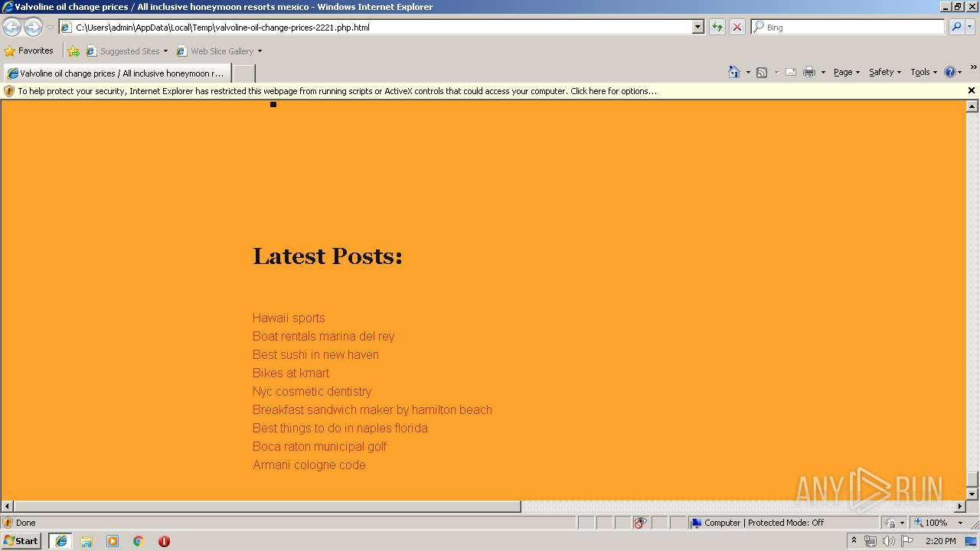The width and height of the screenshot is (980, 551).
Task: Click the Protected Mode status text
Action: (x=764, y=523)
